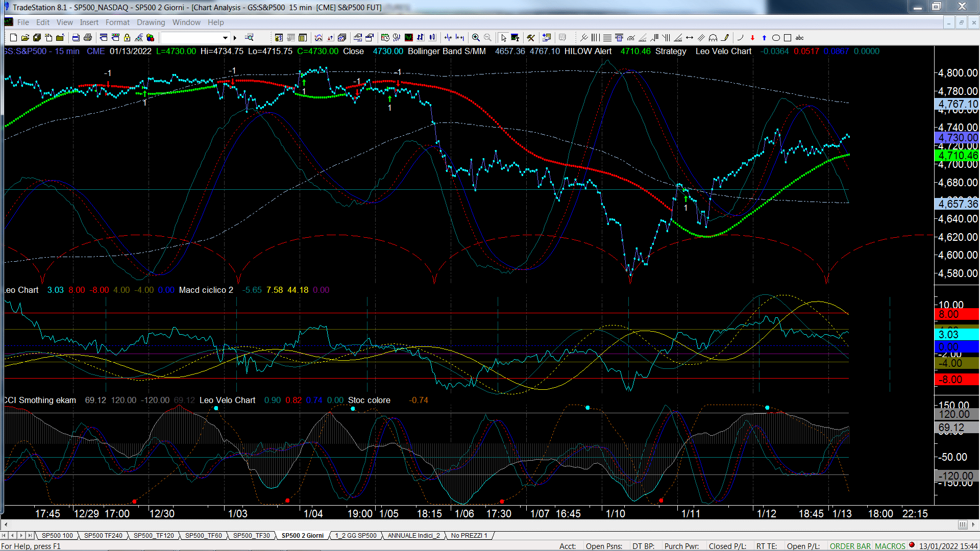980x551 pixels.
Task: Click the horizontal scrollbar thumb grip
Action: (962, 525)
